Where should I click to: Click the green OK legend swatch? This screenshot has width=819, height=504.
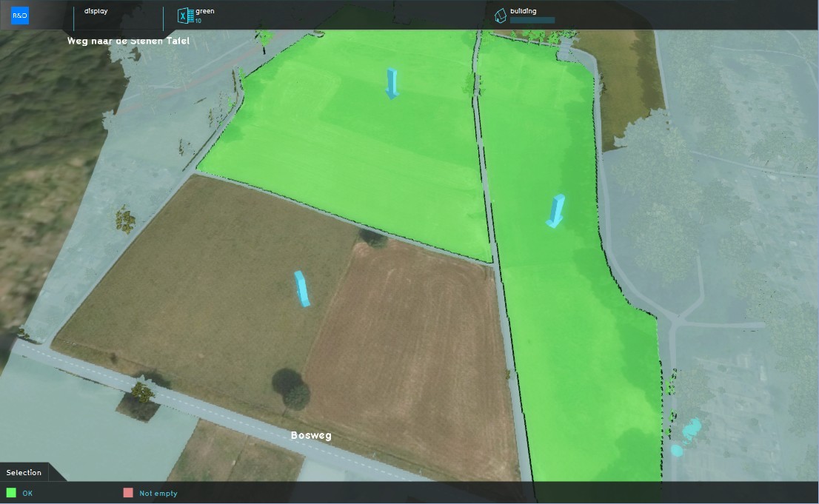[11, 493]
